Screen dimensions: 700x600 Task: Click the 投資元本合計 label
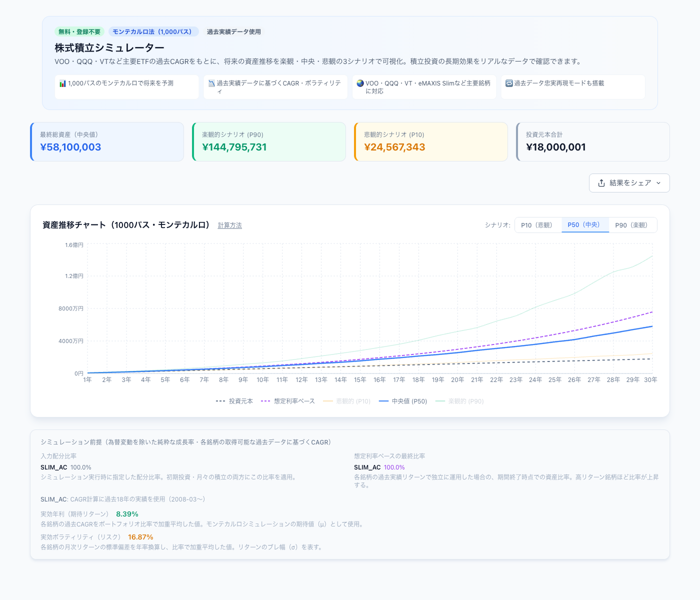tap(544, 134)
